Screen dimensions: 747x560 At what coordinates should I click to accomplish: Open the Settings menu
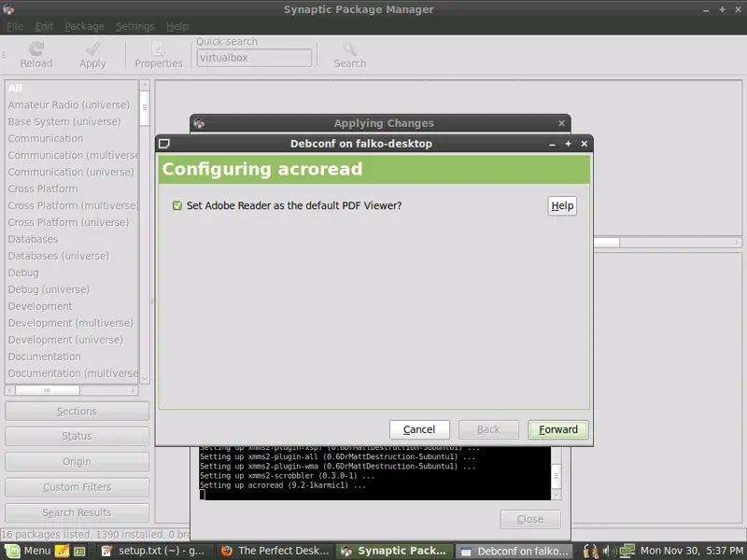(x=134, y=27)
